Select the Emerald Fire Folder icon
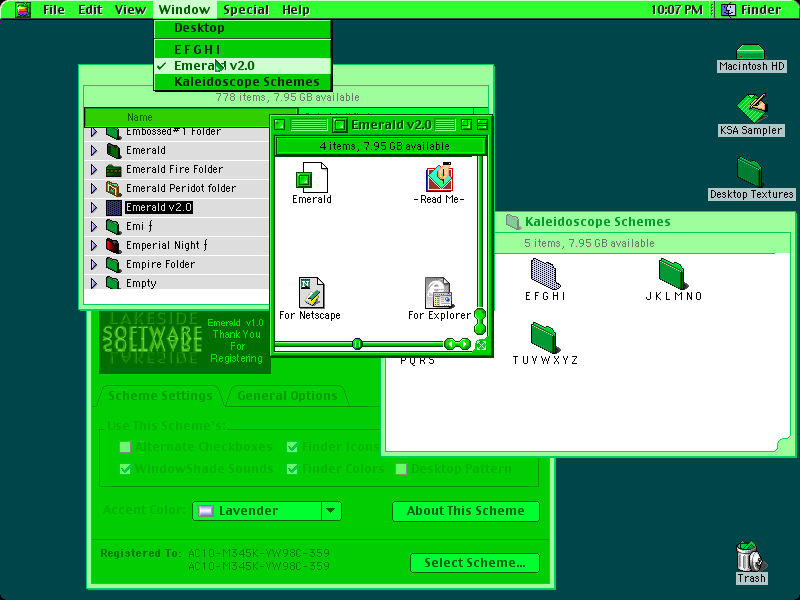 click(x=113, y=169)
